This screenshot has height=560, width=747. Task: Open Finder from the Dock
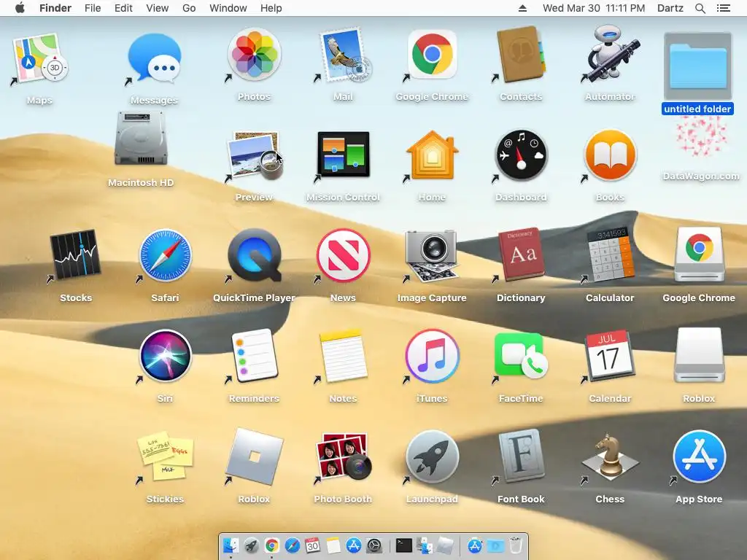point(231,545)
